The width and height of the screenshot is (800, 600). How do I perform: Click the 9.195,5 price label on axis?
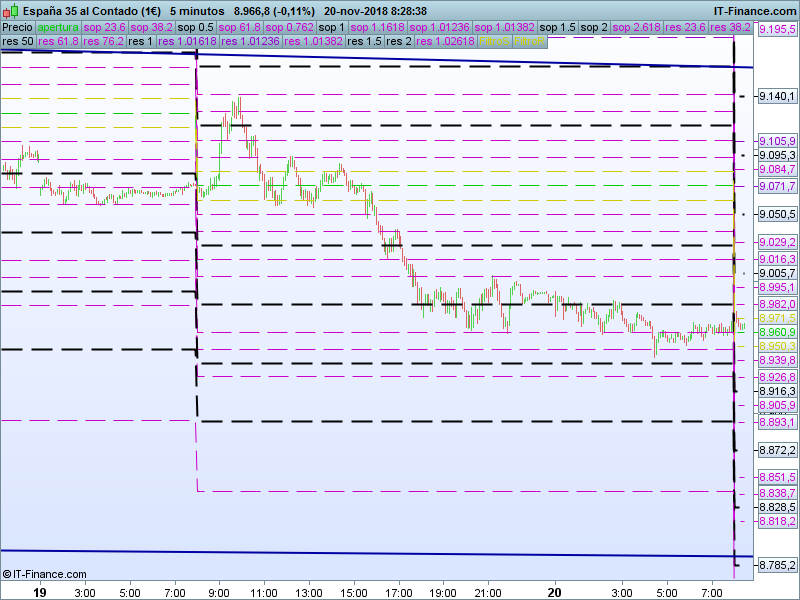777,31
